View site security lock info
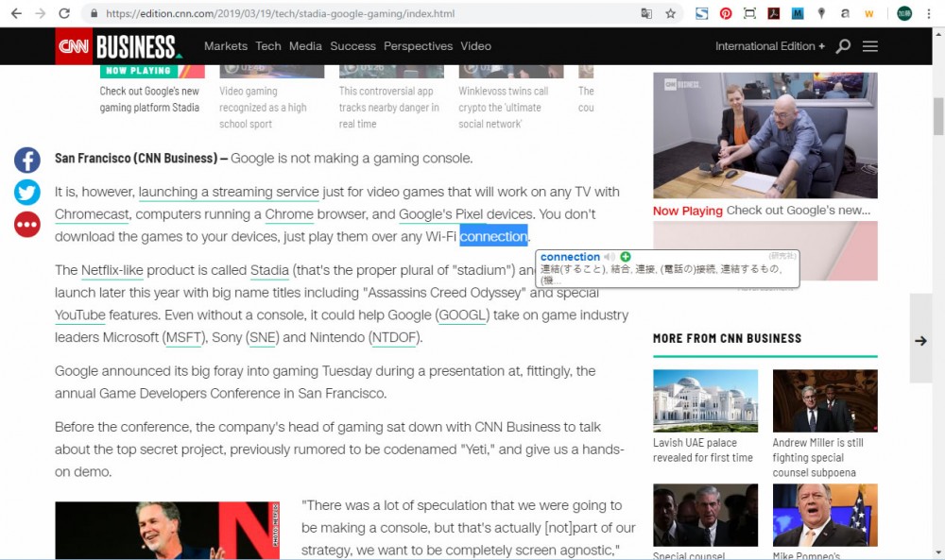 click(x=94, y=13)
